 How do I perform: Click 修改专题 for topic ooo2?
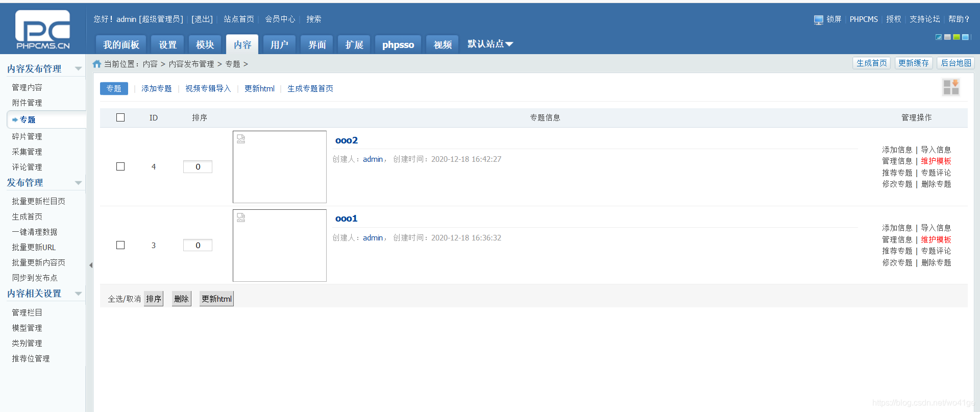[x=897, y=184]
